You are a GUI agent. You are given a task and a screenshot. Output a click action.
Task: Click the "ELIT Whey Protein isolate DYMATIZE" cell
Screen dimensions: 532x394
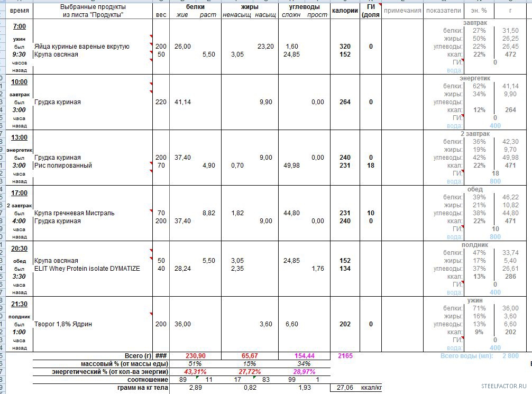(87, 269)
